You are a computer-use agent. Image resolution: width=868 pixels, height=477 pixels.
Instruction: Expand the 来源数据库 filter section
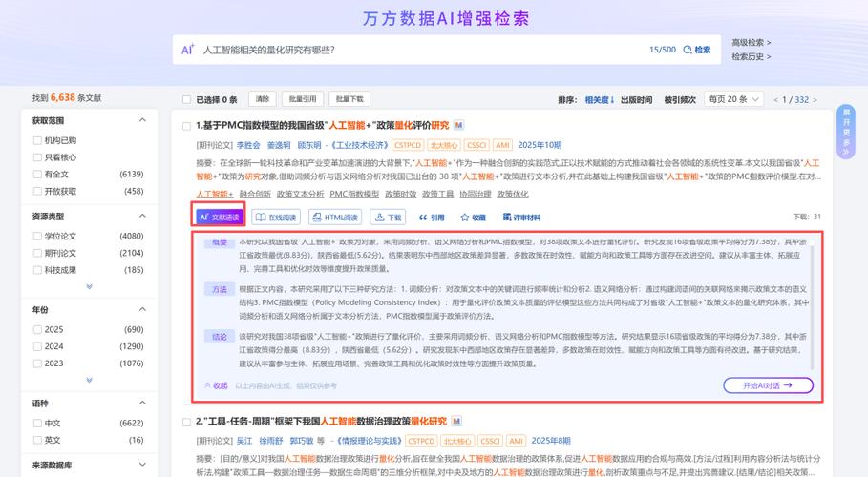click(x=142, y=465)
